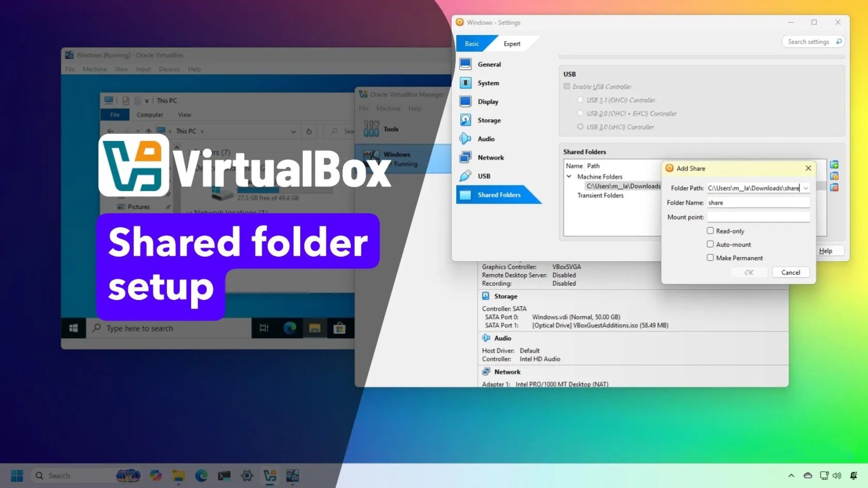Open Task View in guest taskbar
868x488 pixels.
(x=264, y=328)
